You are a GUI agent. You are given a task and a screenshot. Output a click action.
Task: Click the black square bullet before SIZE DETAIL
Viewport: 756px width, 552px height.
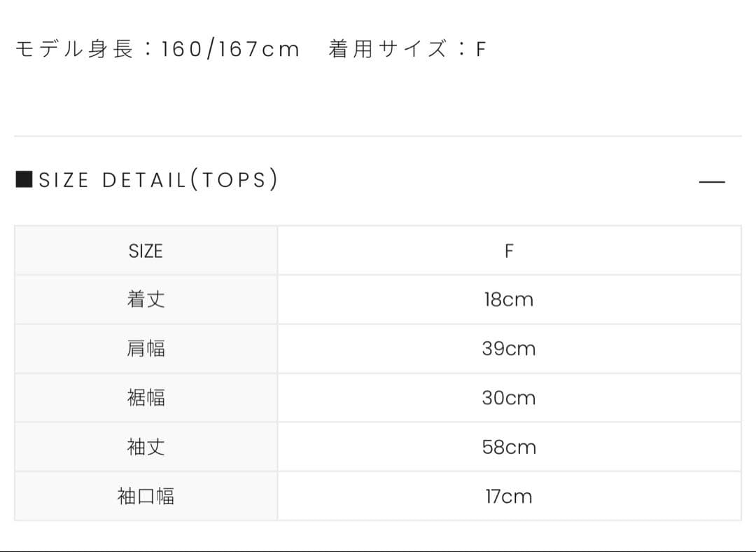tap(24, 179)
